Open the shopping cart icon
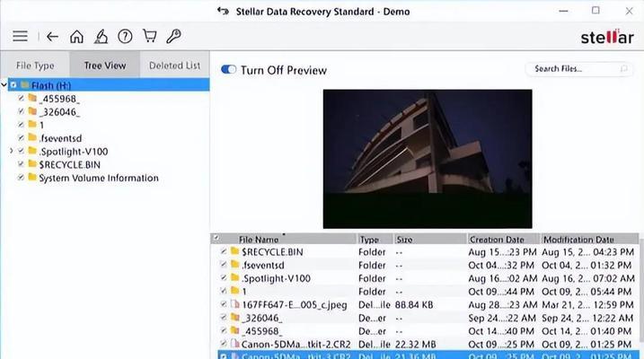The height and width of the screenshot is (359, 644). (149, 36)
